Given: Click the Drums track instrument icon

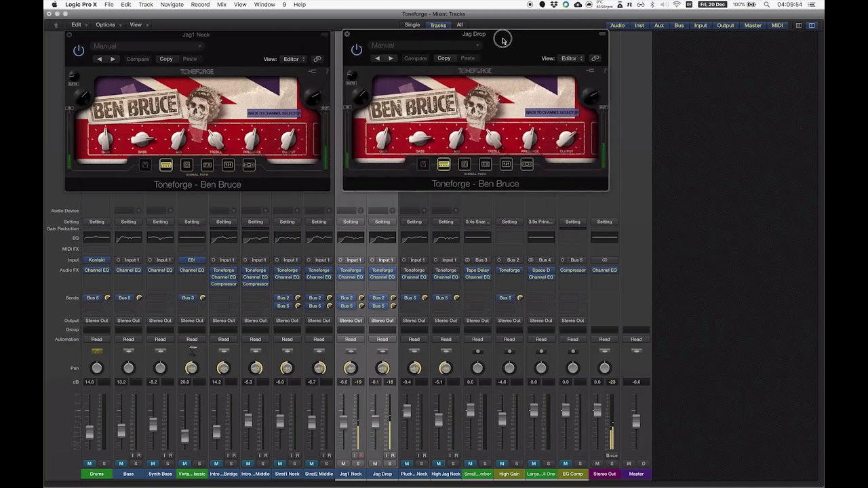Looking at the screenshot, I should coord(97,350).
